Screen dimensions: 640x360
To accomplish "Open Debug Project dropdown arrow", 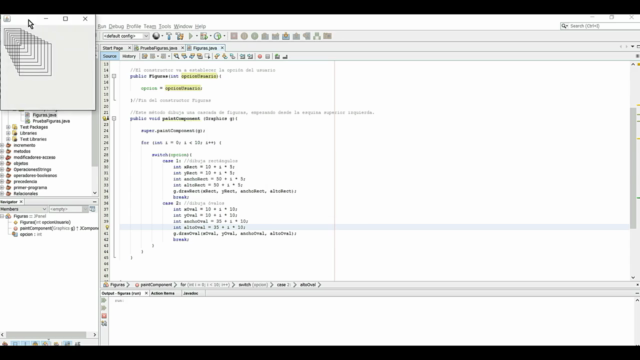I will [211, 36].
